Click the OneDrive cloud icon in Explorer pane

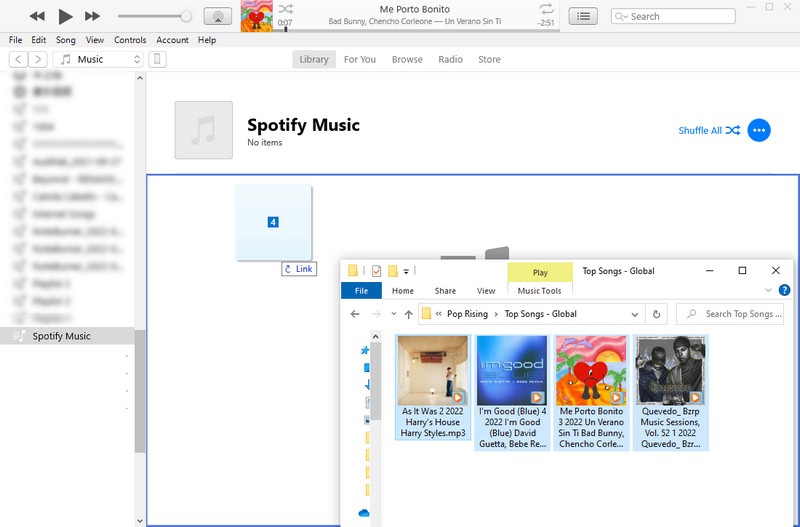click(364, 513)
